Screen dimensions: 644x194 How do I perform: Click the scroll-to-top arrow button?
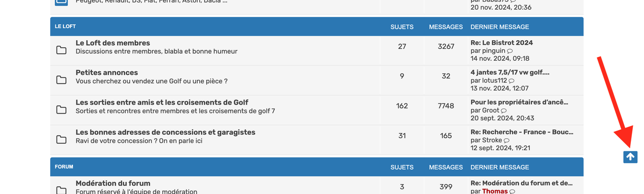click(x=630, y=157)
